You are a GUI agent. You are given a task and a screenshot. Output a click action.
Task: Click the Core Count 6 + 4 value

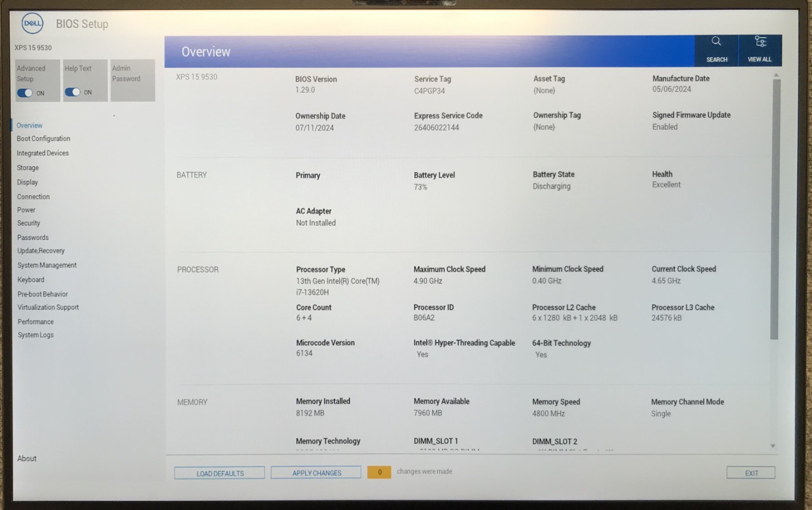click(304, 318)
